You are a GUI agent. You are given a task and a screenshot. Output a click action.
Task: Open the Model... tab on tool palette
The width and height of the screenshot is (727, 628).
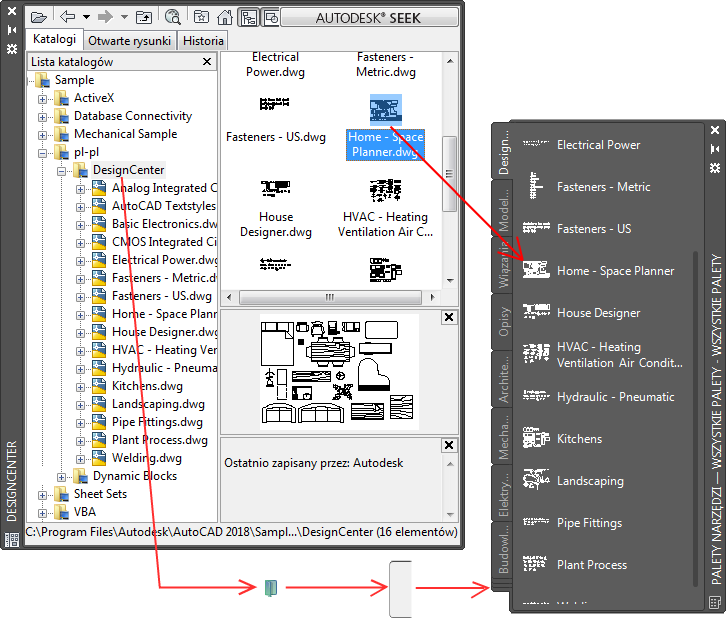tap(503, 209)
